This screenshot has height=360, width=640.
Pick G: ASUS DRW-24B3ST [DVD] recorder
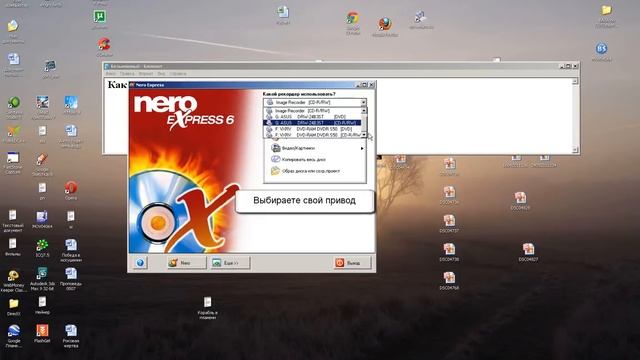[312, 117]
